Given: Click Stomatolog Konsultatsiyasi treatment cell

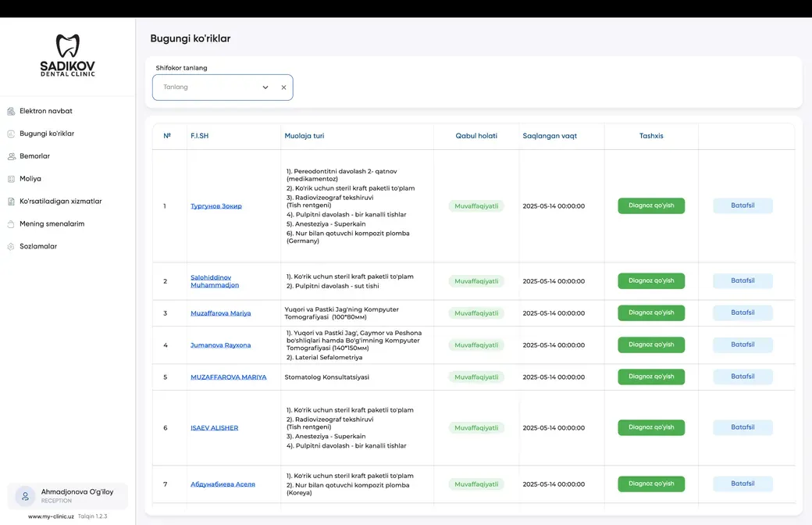Looking at the screenshot, I should point(327,377).
